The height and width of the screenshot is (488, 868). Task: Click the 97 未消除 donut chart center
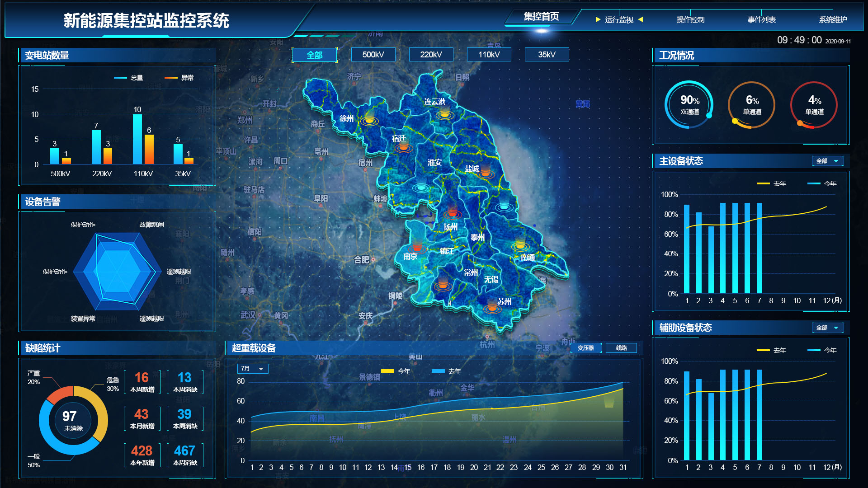(73, 420)
